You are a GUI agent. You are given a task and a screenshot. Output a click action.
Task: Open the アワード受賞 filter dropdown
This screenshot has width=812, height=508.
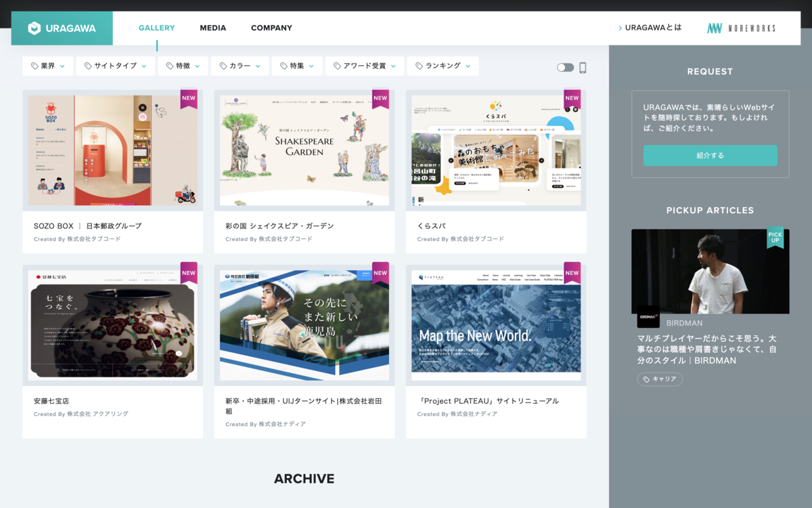tap(364, 66)
